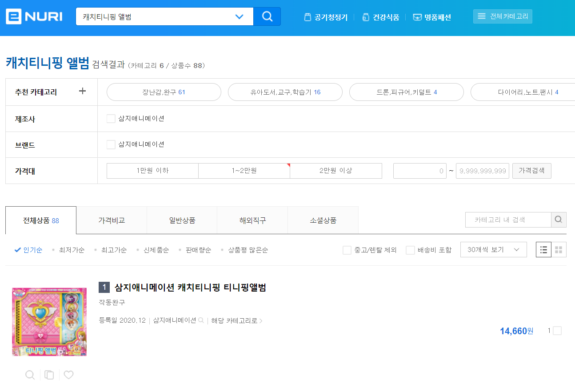Toggle the 중고/렌탈 제외 checkbox
Viewport: 575px width, 392px height.
(347, 250)
